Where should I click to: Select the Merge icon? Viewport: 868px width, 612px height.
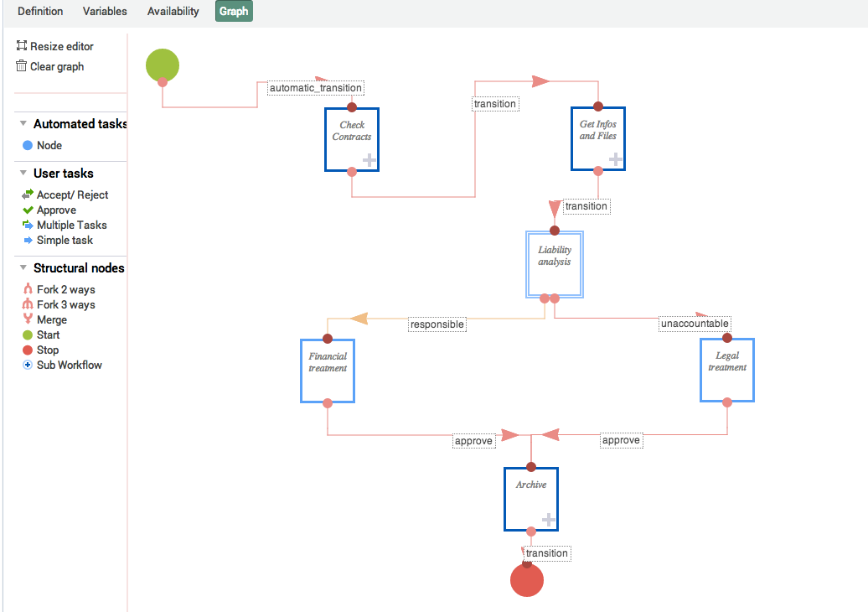click(x=28, y=319)
